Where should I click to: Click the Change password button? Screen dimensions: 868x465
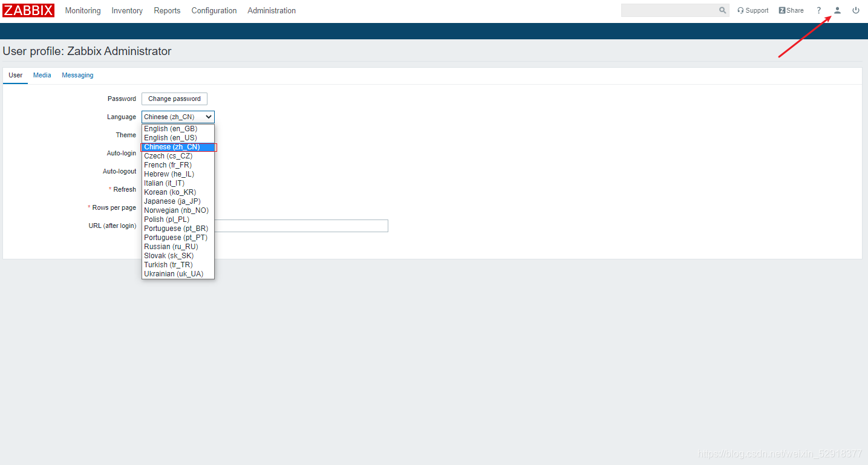coord(174,99)
